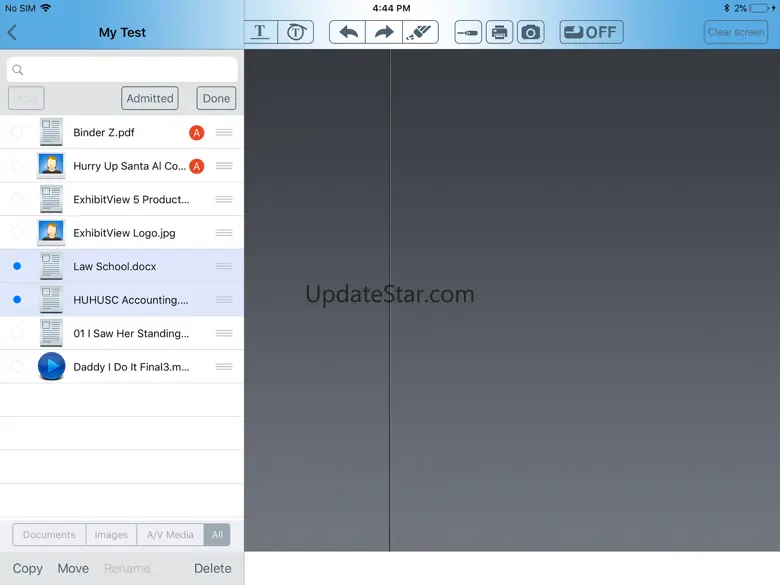Open Binder Z.pdf document thumbnail
Screen dimensions: 780x585
(51, 132)
